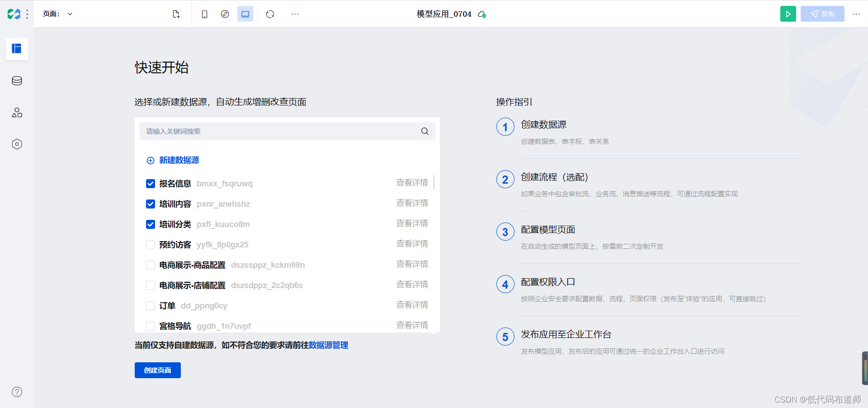Click 新建数据源 to create data source
Image resolution: width=868 pixels, height=408 pixels.
coord(179,160)
